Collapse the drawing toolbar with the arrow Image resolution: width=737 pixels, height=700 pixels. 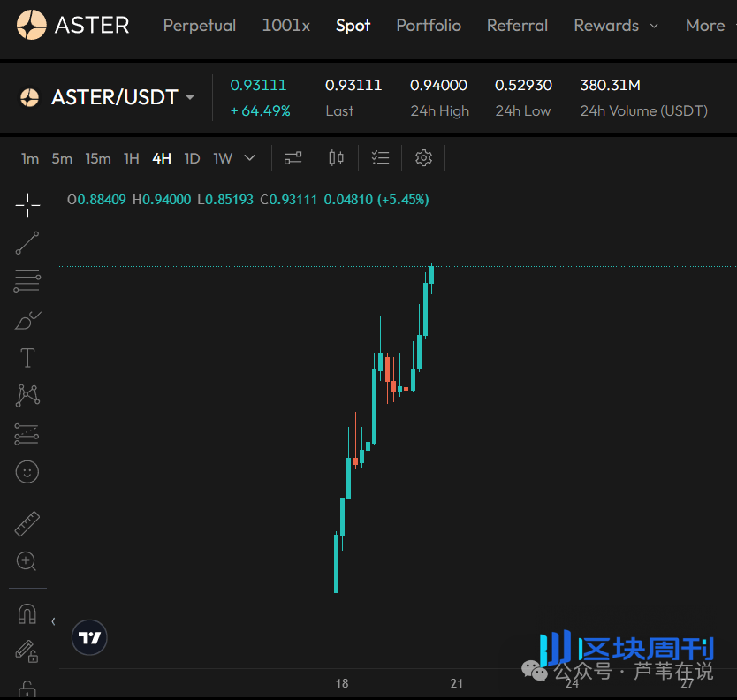[x=53, y=621]
